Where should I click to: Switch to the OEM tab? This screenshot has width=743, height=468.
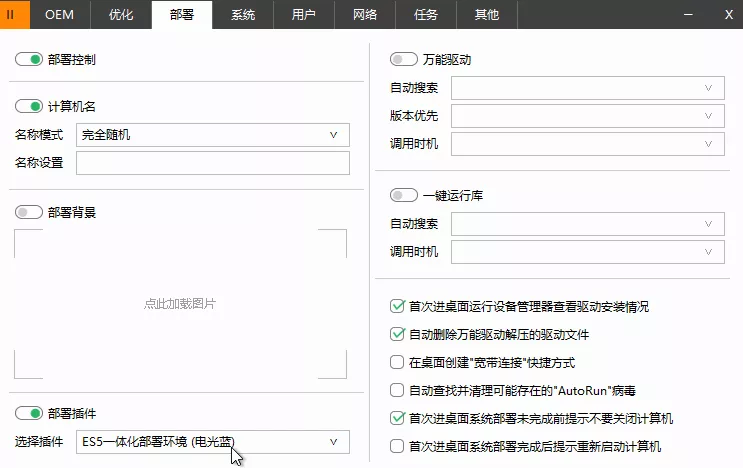(x=60, y=15)
